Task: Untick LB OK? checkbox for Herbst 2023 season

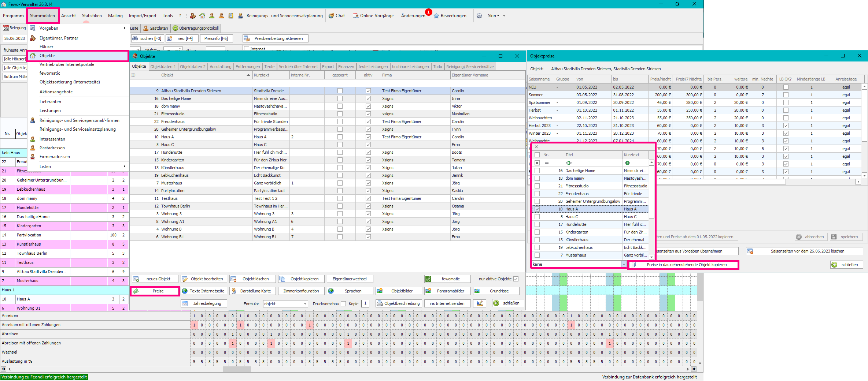Action: (786, 126)
